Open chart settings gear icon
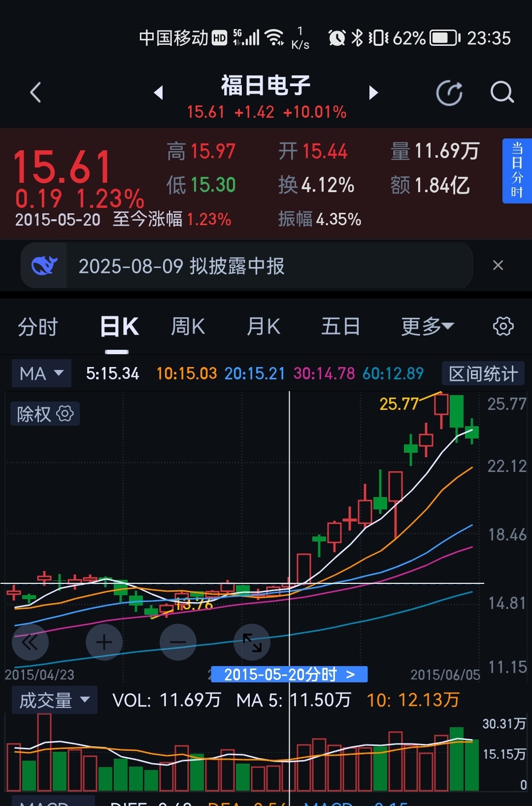The image size is (532, 806). (x=503, y=326)
